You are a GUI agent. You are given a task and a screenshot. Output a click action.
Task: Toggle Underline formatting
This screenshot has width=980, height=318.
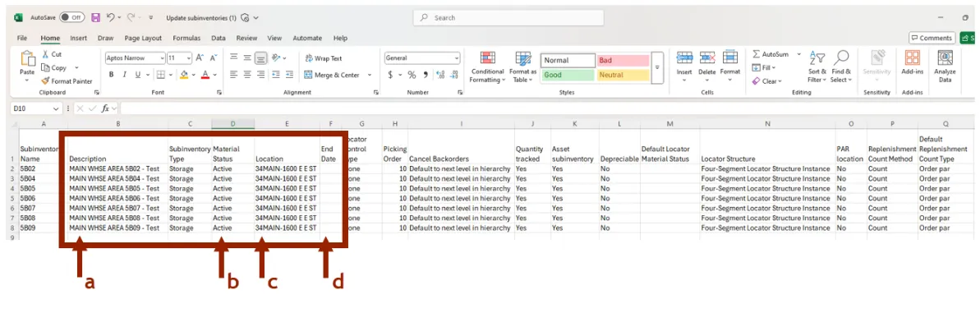click(x=137, y=74)
